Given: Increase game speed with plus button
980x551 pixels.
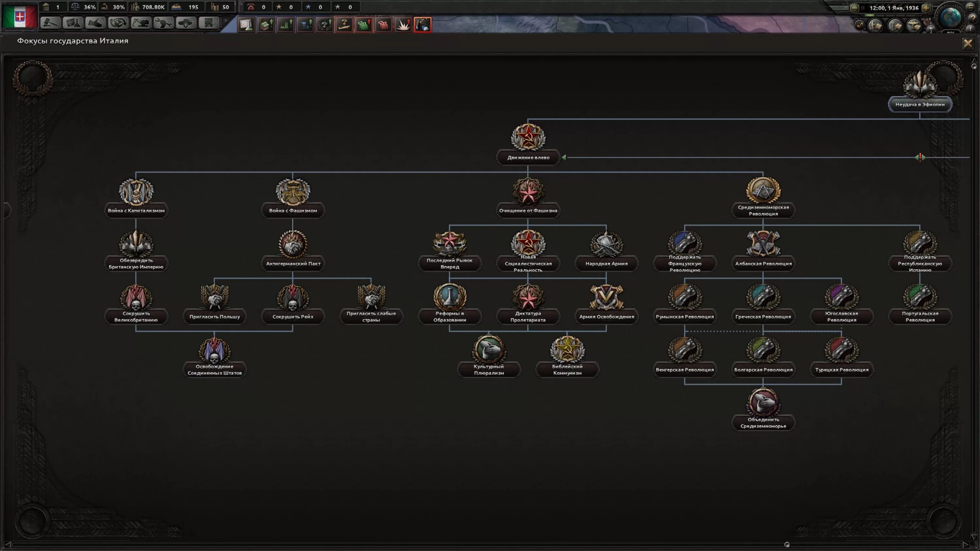Looking at the screenshot, I should [x=926, y=8].
